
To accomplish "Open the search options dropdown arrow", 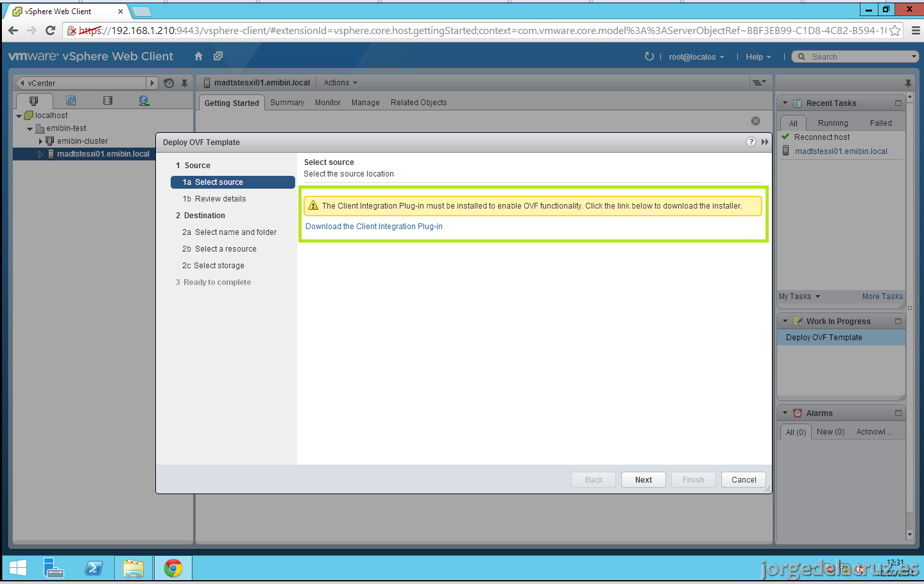I will coord(914,56).
